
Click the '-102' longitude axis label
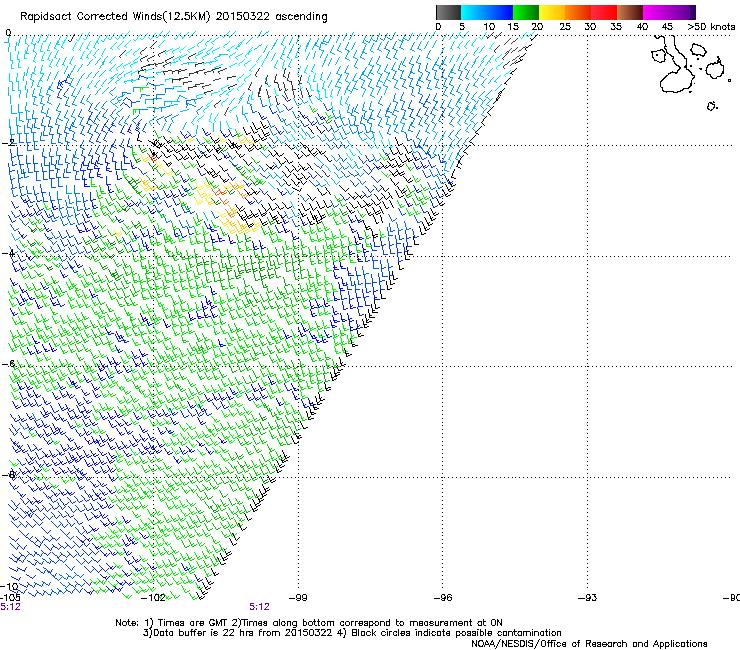click(x=153, y=597)
